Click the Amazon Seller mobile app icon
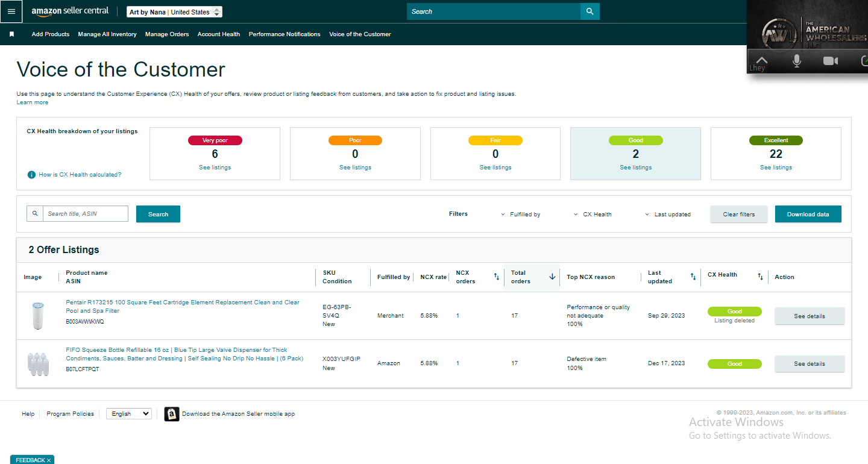The width and height of the screenshot is (868, 464). 172,414
